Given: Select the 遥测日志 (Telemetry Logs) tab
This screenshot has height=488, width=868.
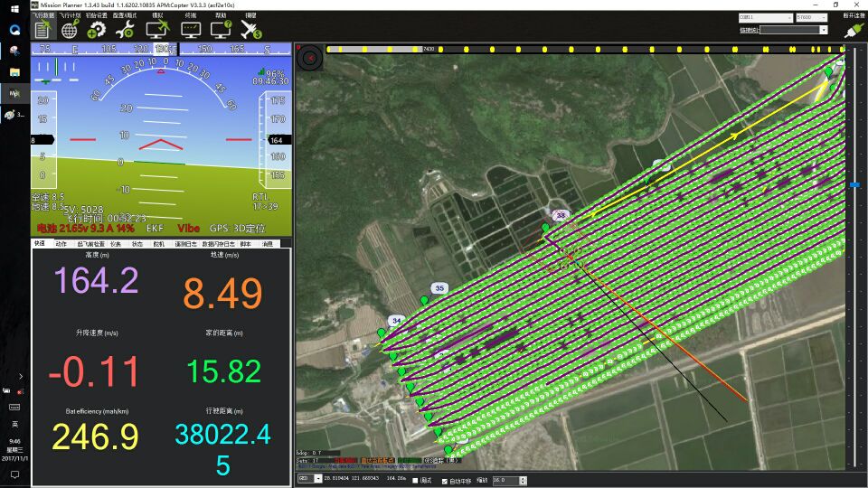Looking at the screenshot, I should coord(186,244).
